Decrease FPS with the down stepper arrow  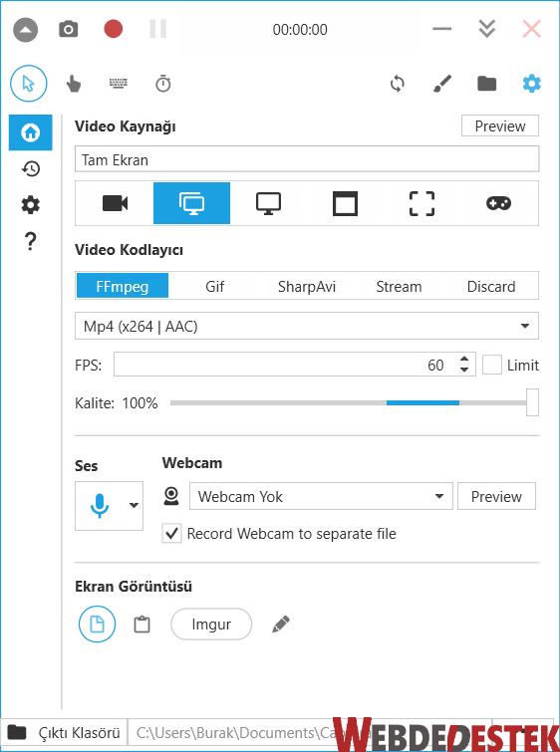click(464, 370)
